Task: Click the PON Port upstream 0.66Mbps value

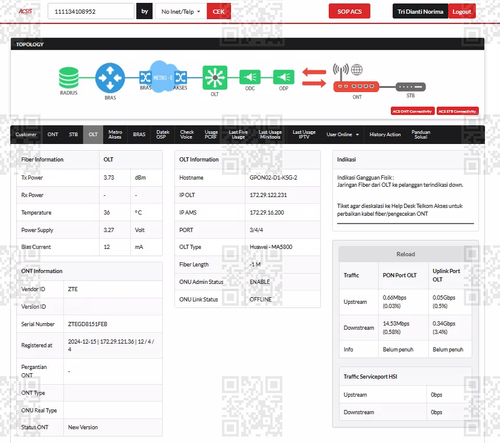Action: (395, 302)
